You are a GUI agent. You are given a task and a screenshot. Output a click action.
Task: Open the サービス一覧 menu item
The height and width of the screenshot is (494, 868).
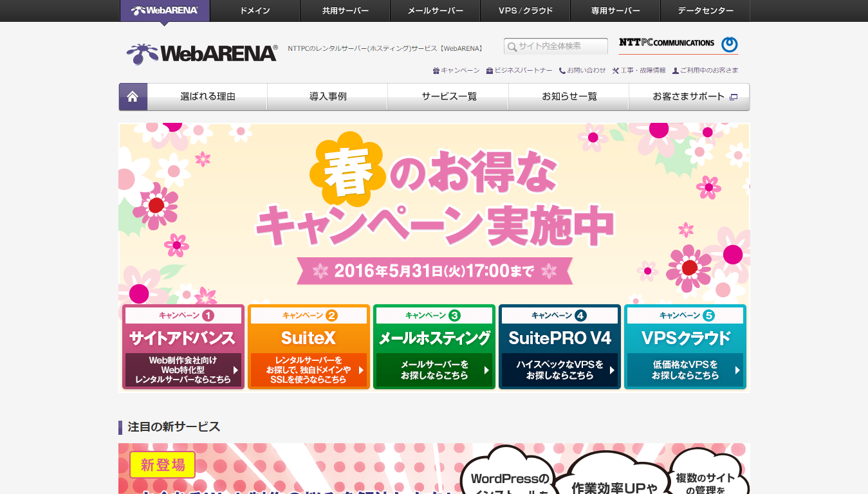pos(448,96)
